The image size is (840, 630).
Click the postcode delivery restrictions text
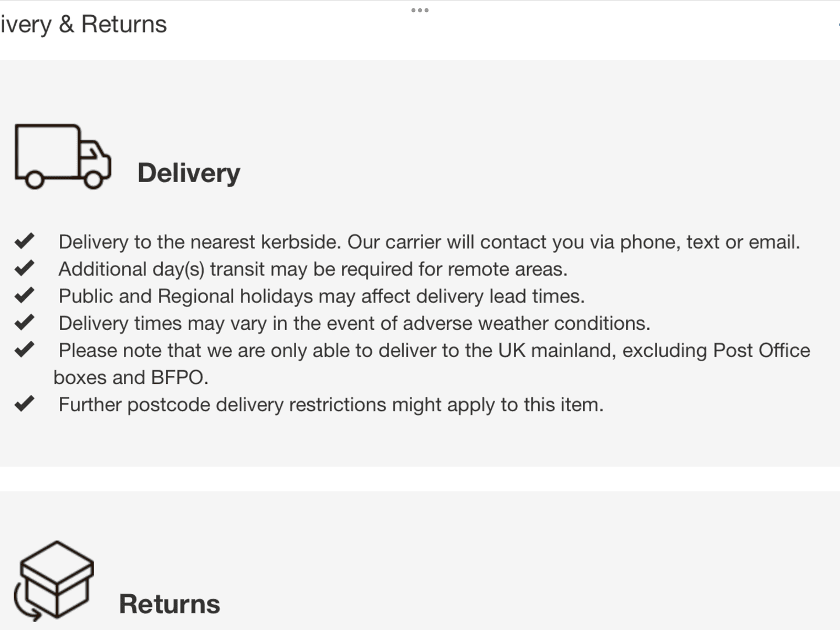[x=331, y=405]
